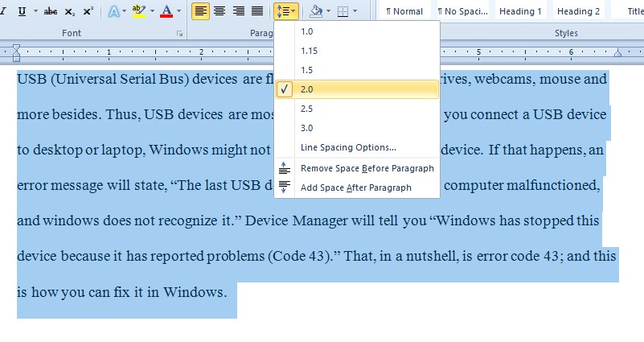Click the right indent ruler marker

click(617, 53)
